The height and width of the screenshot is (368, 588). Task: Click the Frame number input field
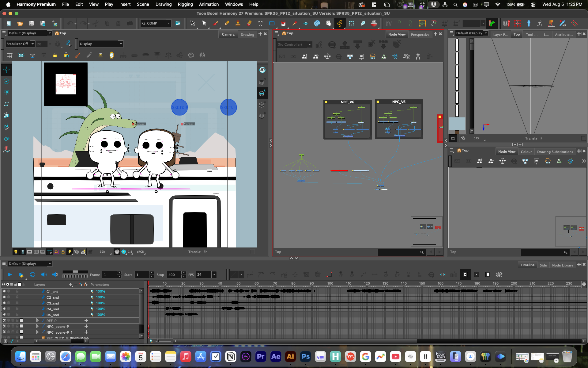[x=110, y=274]
